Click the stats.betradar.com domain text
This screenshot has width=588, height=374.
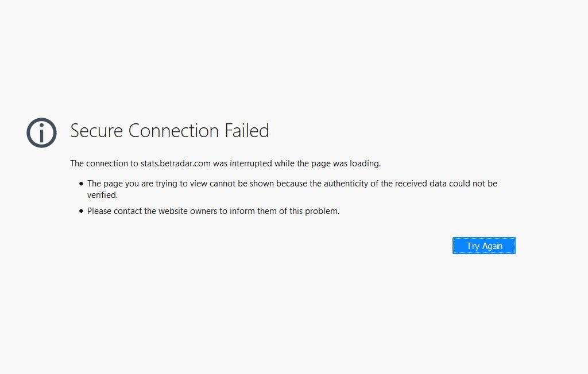coord(176,163)
